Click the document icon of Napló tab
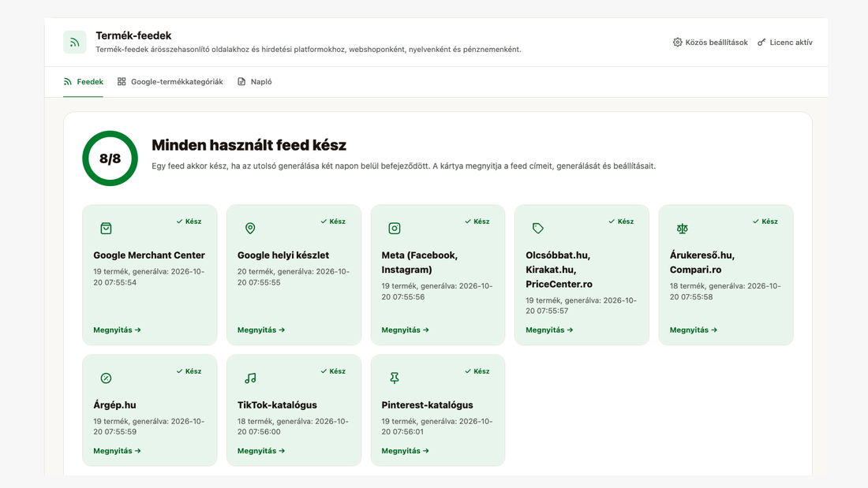The width and height of the screenshot is (868, 488). click(241, 81)
